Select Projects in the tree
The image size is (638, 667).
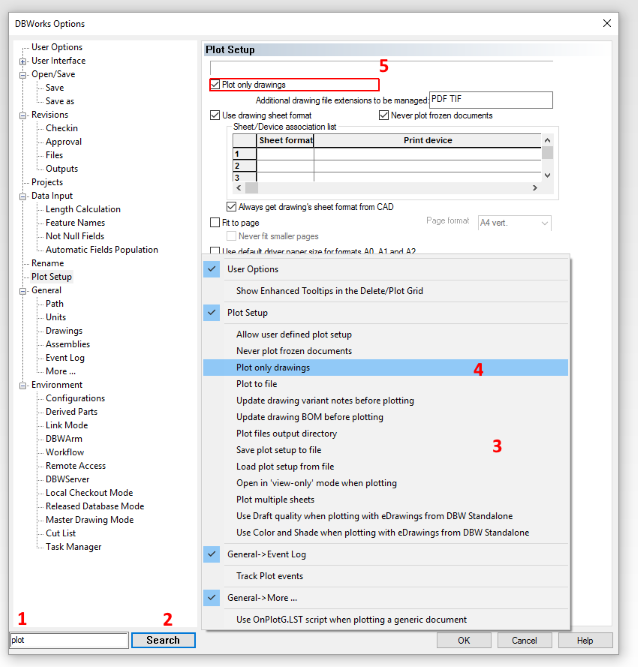pyautogui.click(x=47, y=182)
